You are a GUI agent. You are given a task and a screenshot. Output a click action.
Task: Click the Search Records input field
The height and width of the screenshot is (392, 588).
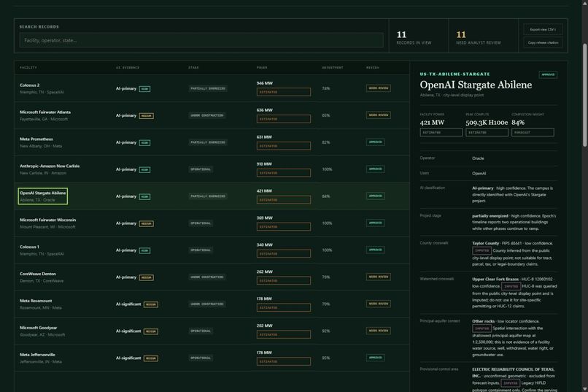pos(201,40)
